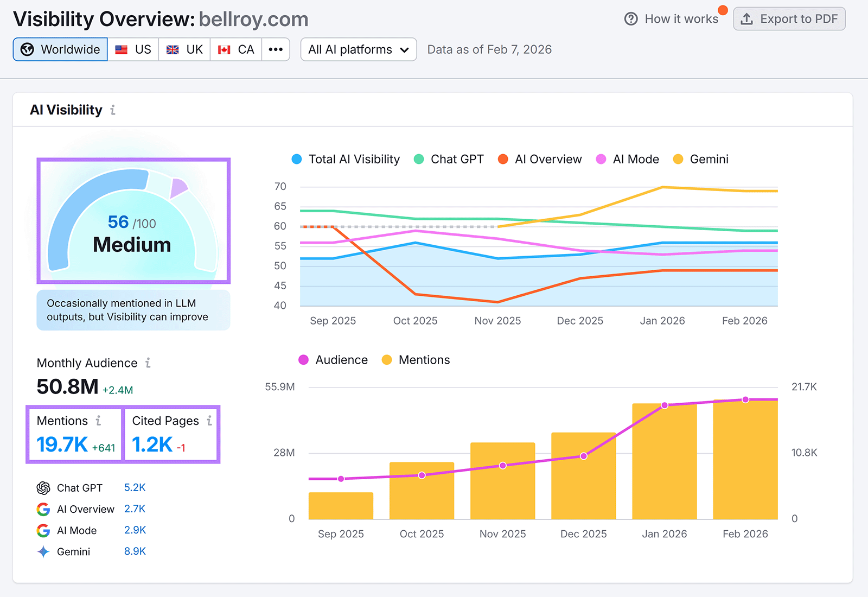This screenshot has width=868, height=597.
Task: Toggle the AI Overview series visibility
Action: pos(539,159)
